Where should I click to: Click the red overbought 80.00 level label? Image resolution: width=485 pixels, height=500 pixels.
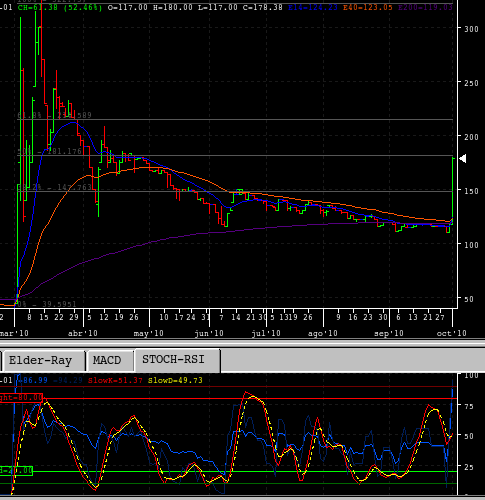[21, 397]
